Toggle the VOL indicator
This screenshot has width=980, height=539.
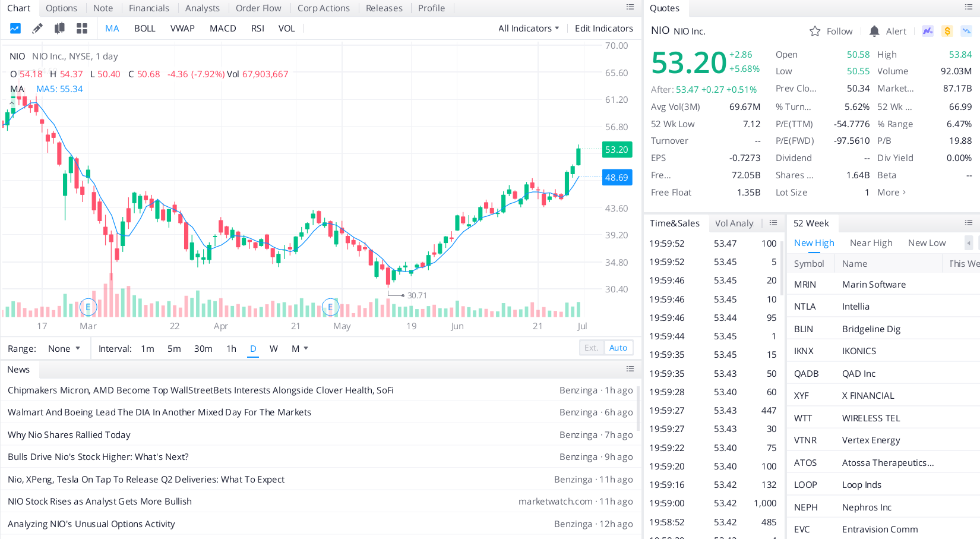(x=287, y=29)
